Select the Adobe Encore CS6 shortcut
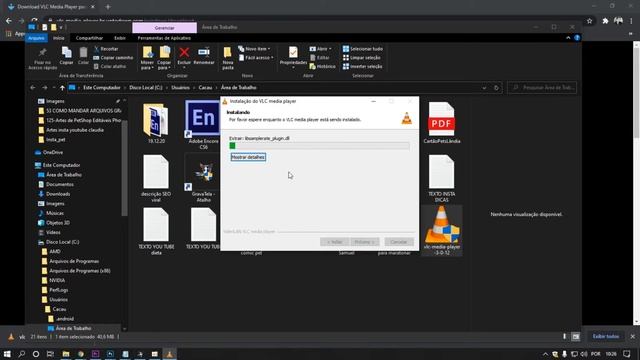This screenshot has width=640, height=360. pos(203,124)
